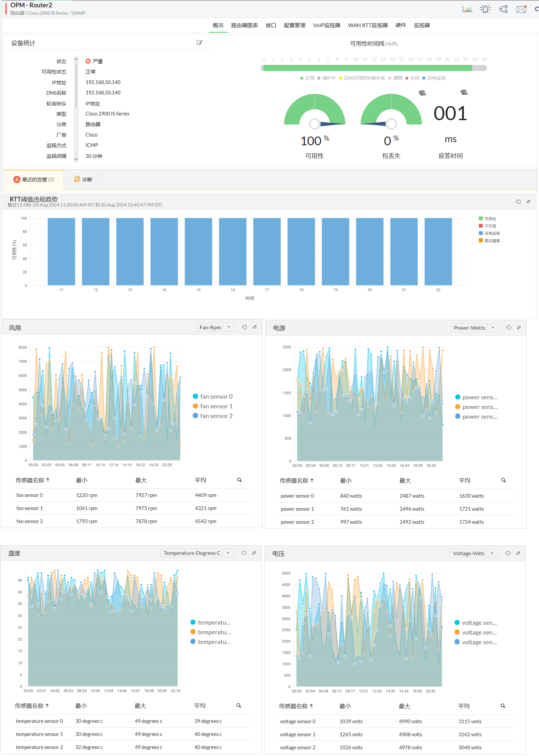Toggle first temperature sensor legend series

[211, 622]
